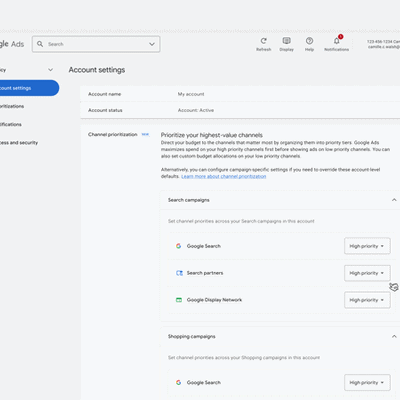This screenshot has height=400, width=400.
Task: Open priority dropdown for Google Search in Search campaigns
Action: click(x=367, y=246)
